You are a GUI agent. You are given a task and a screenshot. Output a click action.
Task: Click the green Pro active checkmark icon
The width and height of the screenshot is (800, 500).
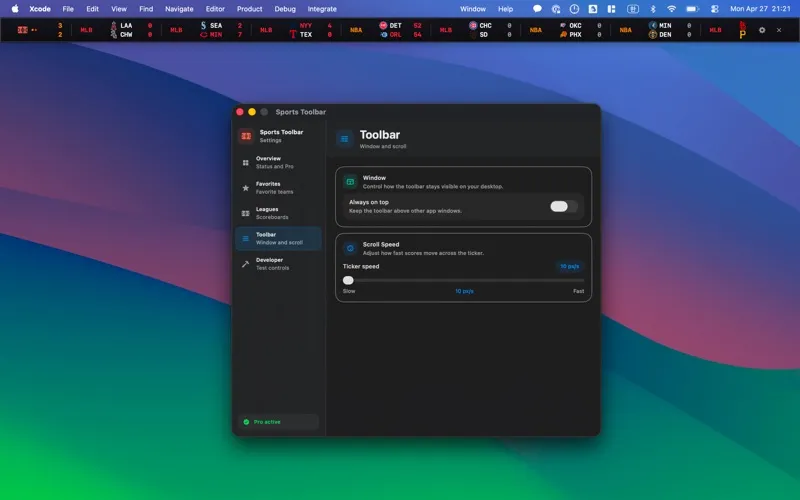[x=246, y=422]
